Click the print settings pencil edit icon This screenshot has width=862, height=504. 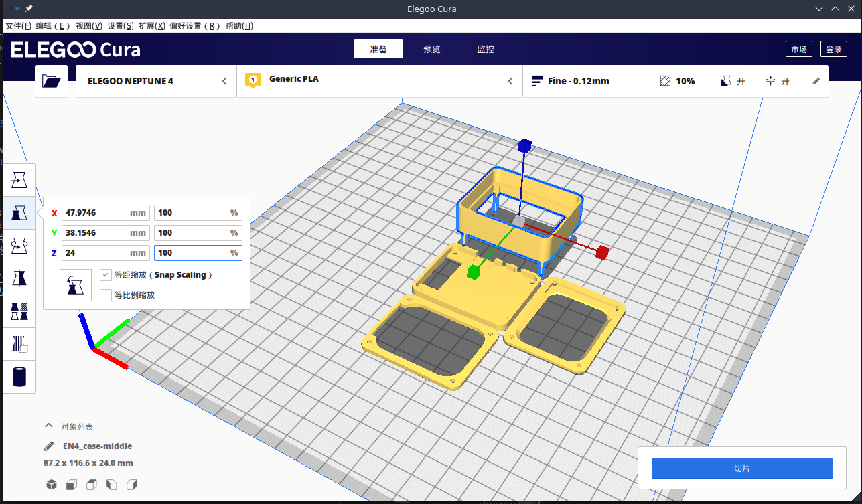tap(816, 81)
